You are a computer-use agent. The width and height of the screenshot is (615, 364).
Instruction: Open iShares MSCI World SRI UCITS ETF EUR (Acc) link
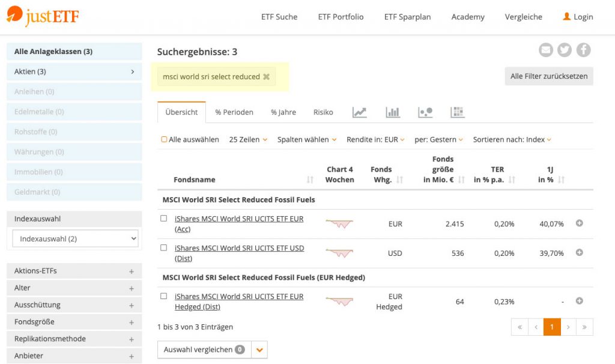click(x=239, y=223)
